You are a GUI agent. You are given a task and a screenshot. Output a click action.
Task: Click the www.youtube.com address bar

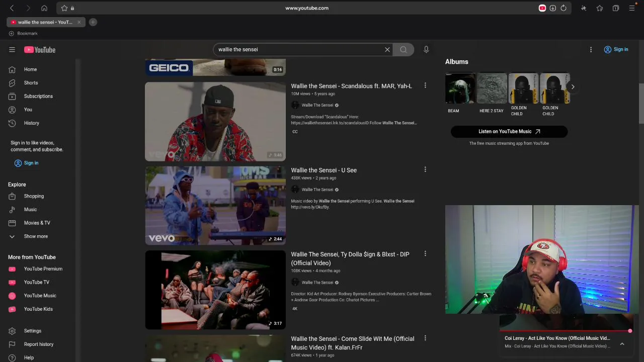click(x=307, y=8)
